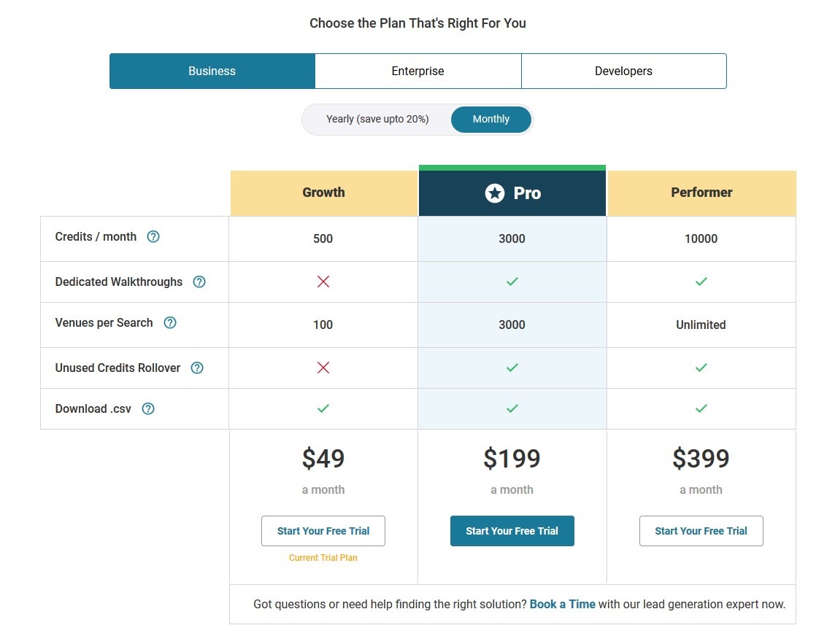Switch to the Enterprise tab
Viewport: 835px width, 644px height.
pos(418,71)
